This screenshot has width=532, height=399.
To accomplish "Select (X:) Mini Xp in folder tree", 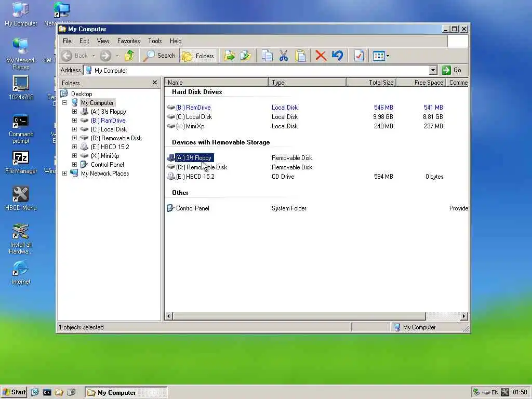I will coord(105,156).
